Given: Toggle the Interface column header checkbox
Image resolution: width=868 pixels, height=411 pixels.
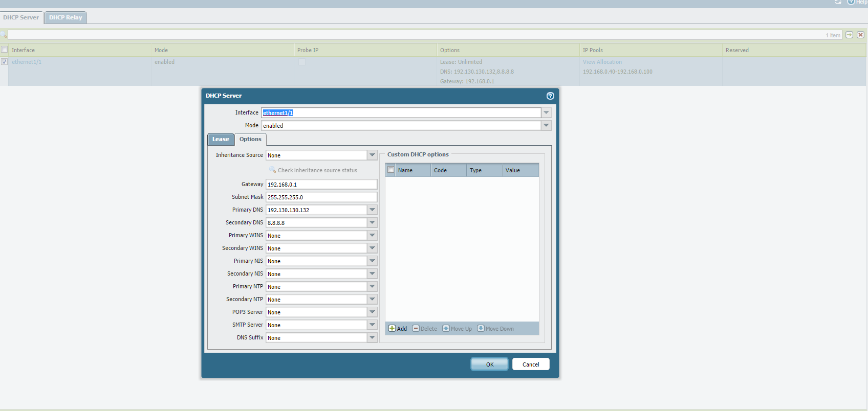Looking at the screenshot, I should 4,50.
